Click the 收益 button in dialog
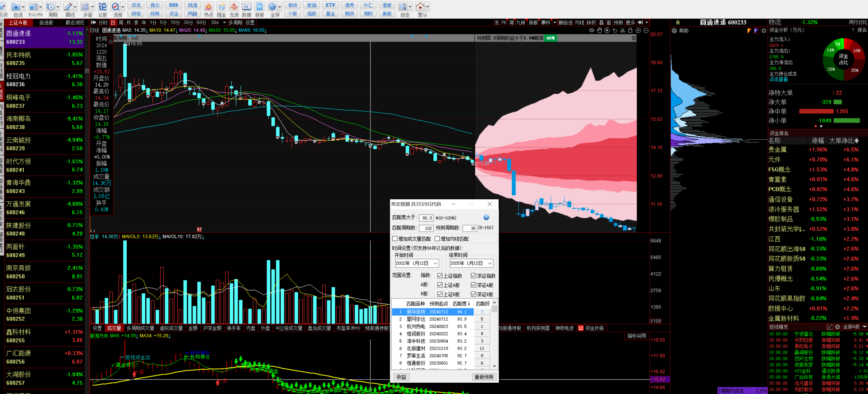This screenshot has height=394, width=868. coord(401,377)
